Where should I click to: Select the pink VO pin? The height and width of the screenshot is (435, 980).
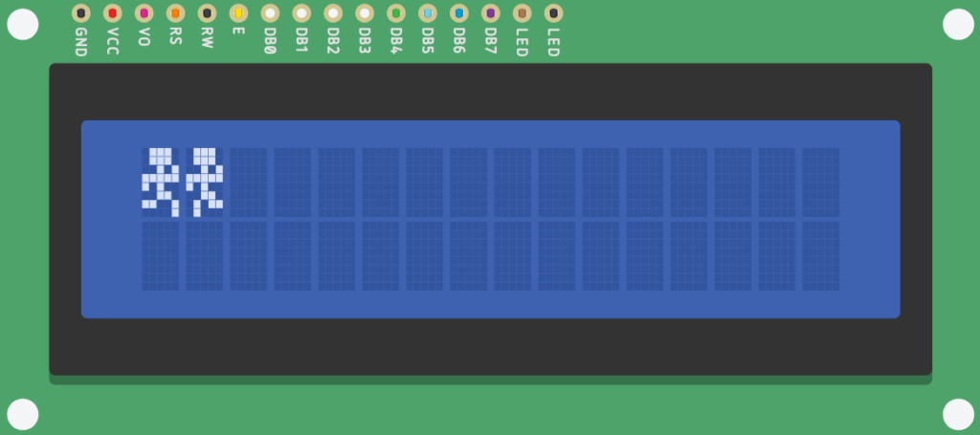144,13
